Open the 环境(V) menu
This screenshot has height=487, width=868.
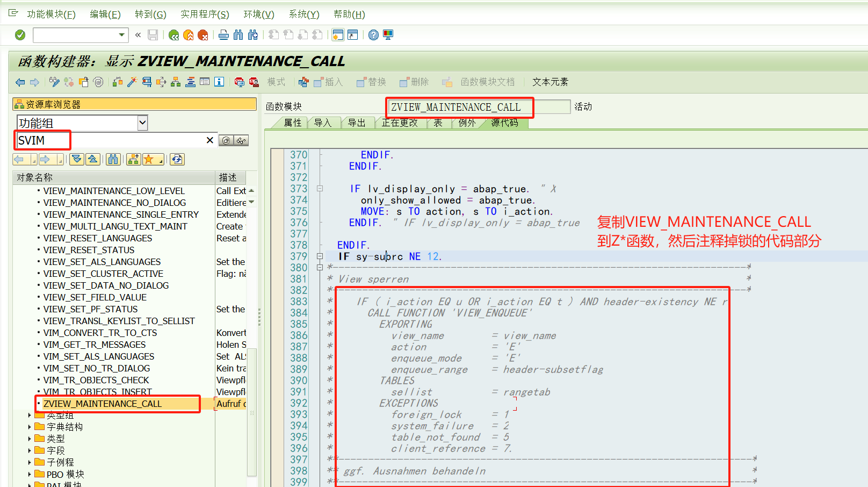click(x=259, y=15)
